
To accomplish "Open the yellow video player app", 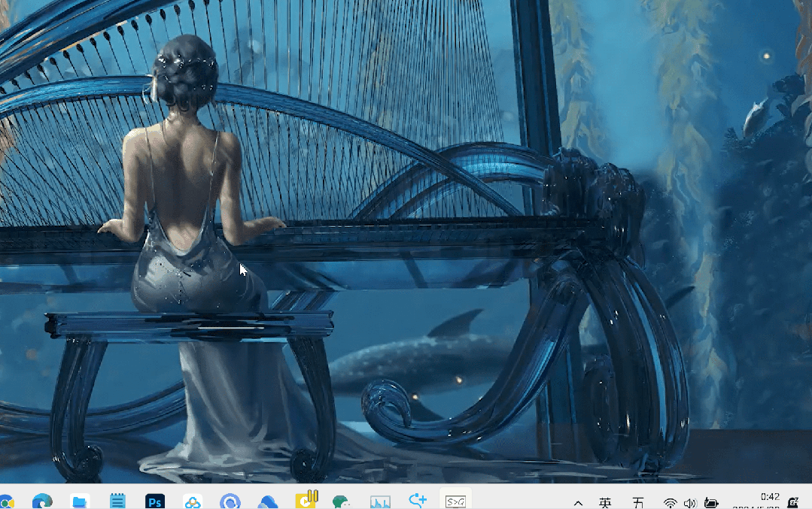I will click(x=306, y=500).
